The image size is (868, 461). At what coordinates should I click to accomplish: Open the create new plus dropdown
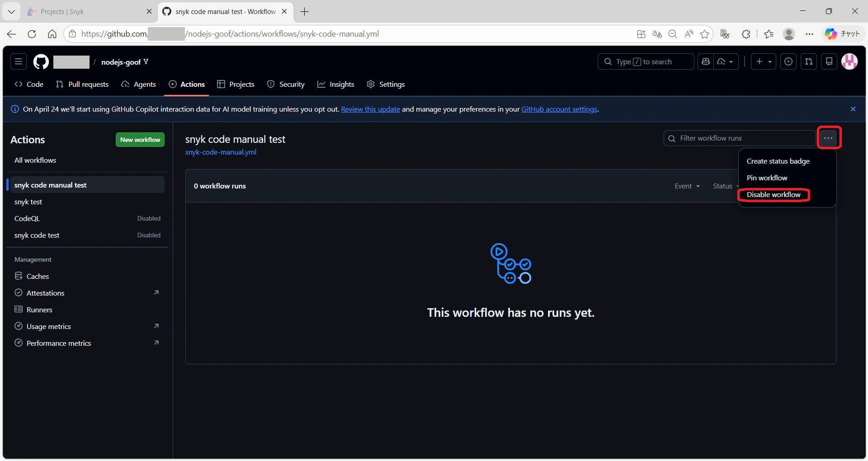(764, 61)
